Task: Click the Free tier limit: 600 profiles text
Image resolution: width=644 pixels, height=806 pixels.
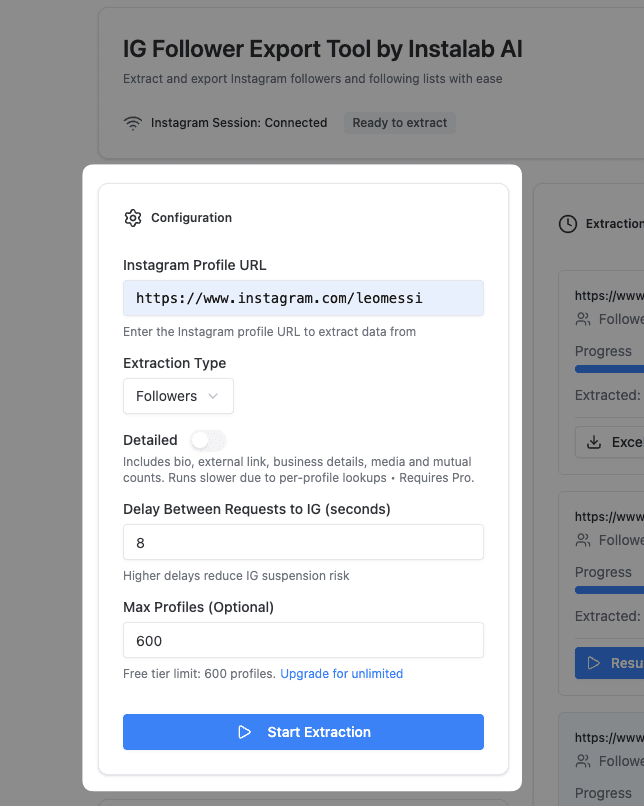Action: [199, 674]
